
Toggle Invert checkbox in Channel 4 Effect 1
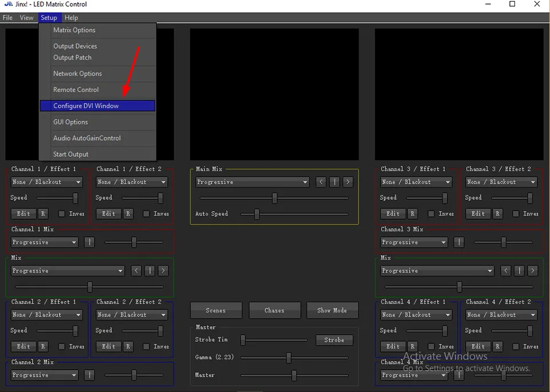click(431, 346)
